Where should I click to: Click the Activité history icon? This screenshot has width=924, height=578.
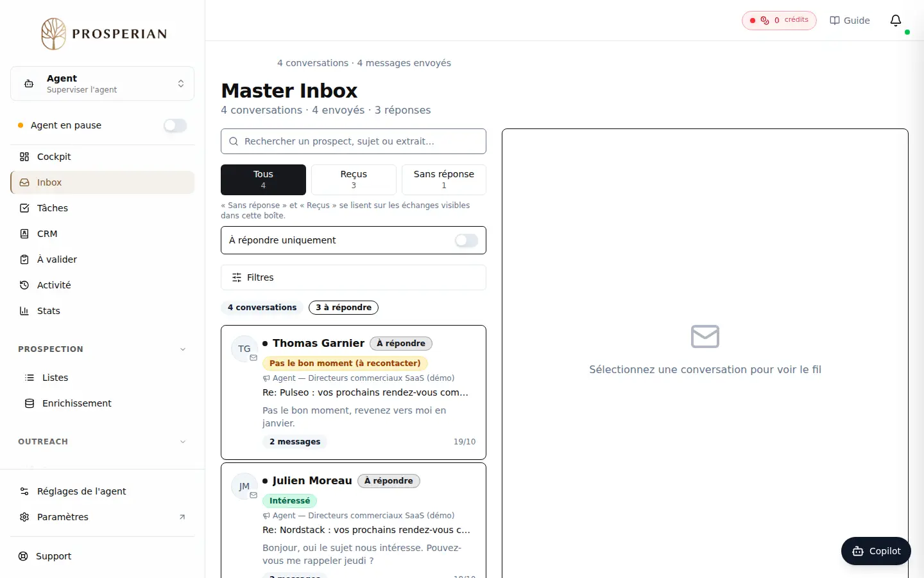[24, 285]
